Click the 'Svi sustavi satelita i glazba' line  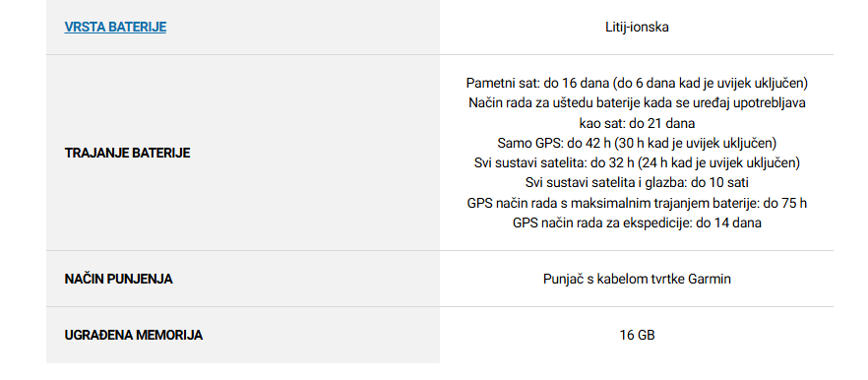pos(637,183)
